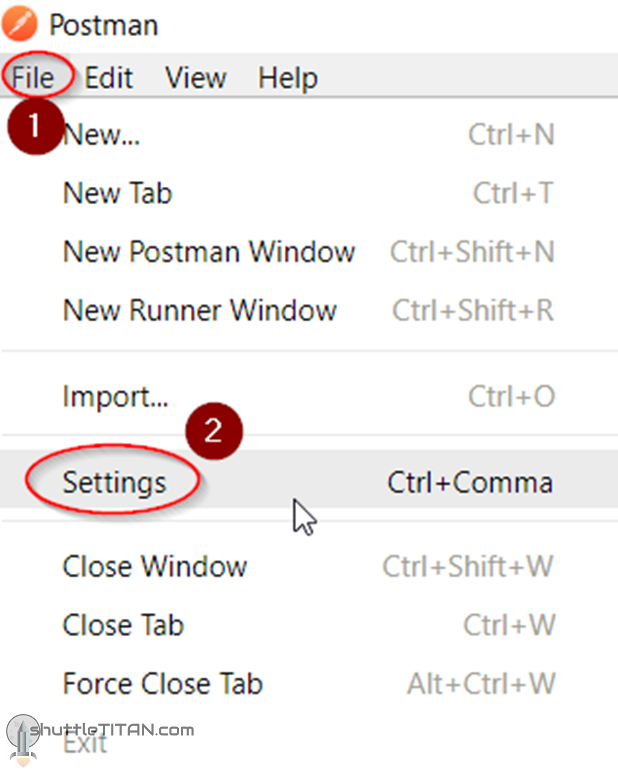Click the Ctrl+Shift+N shortcut label

coord(472,251)
